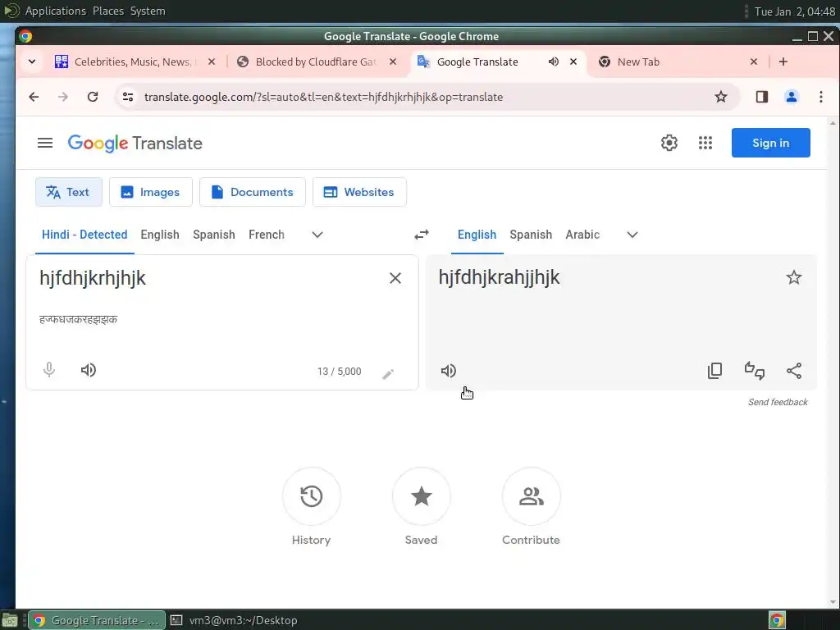Listen to the source text

click(x=89, y=370)
